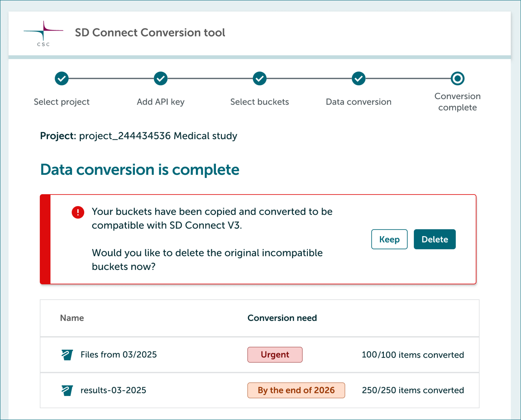Click the Data conversion checkmark indicator
This screenshot has height=420, width=521.
(358, 78)
